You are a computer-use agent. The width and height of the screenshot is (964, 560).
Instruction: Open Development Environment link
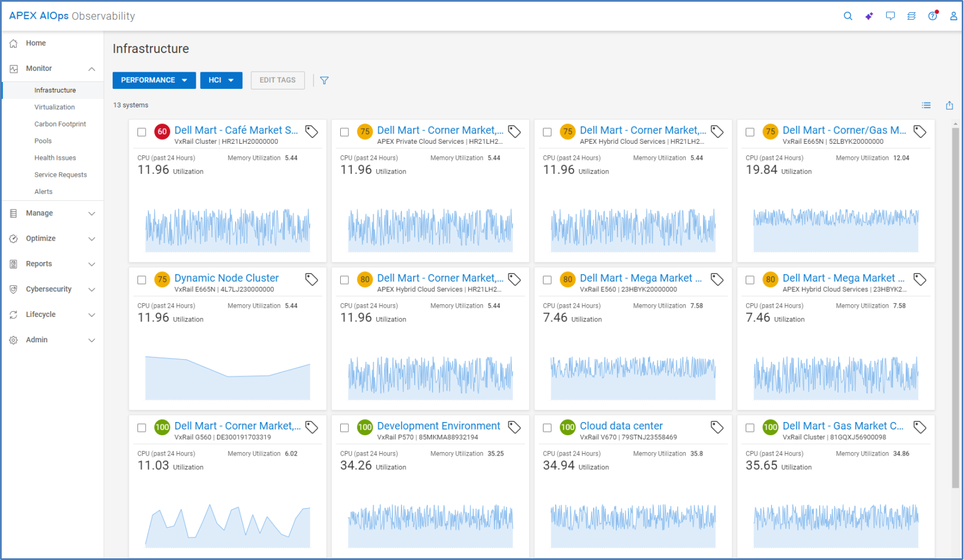[x=438, y=426]
